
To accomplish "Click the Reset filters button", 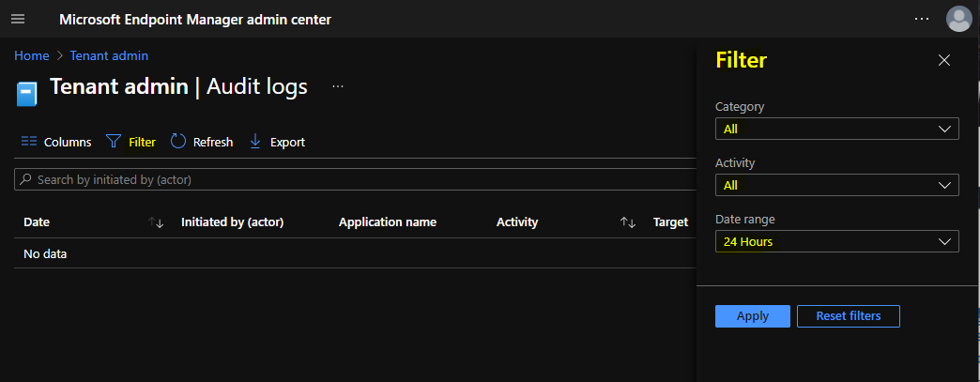I will [x=849, y=316].
